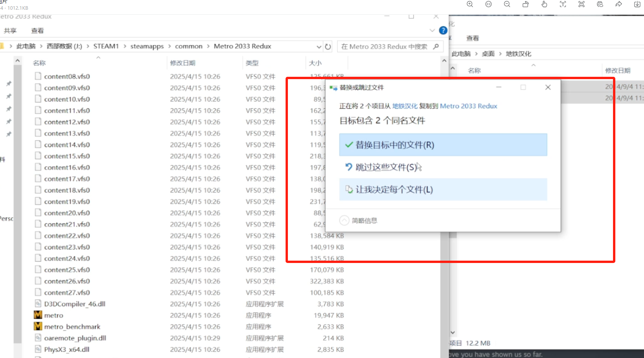Open the 共享 ribbon tab
The width and height of the screenshot is (644, 358).
pos(10,31)
